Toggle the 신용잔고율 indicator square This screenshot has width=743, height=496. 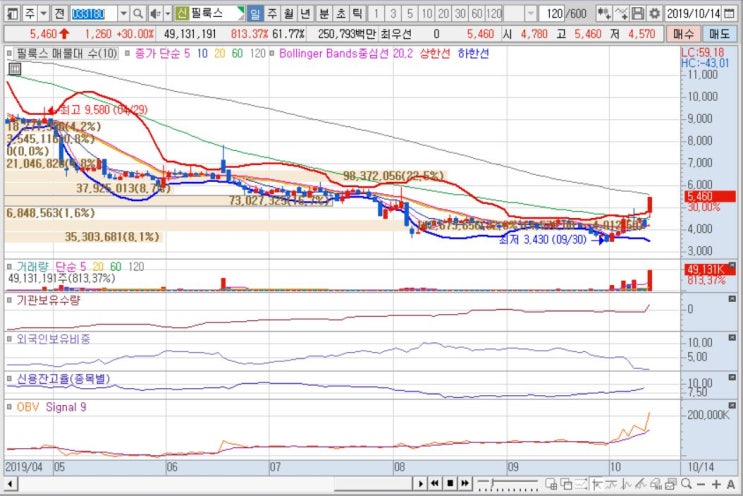(x=10, y=379)
